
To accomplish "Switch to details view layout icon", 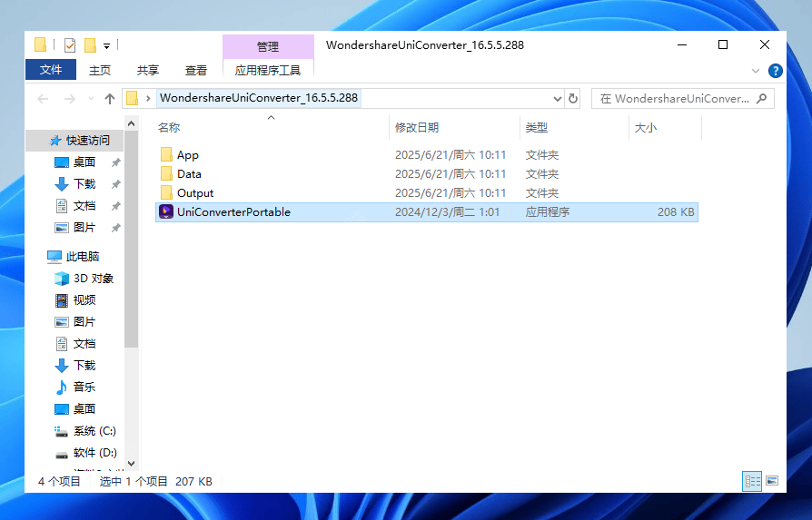I will point(752,481).
